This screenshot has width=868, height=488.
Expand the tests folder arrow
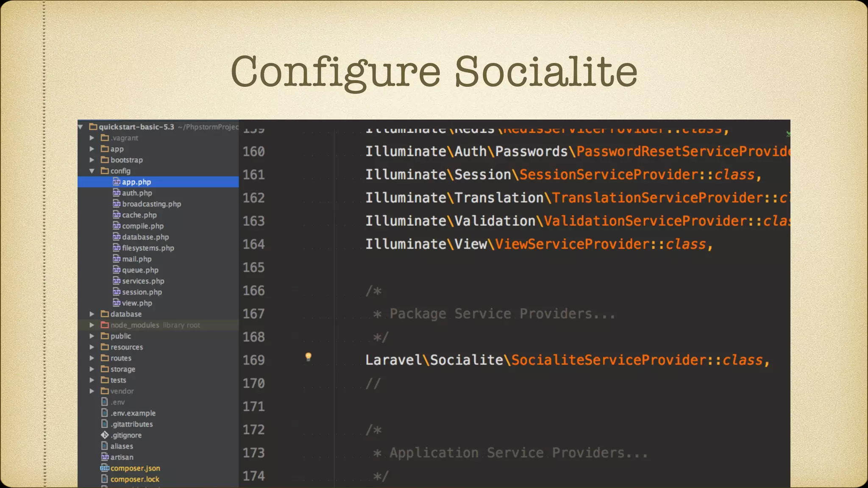[92, 380]
